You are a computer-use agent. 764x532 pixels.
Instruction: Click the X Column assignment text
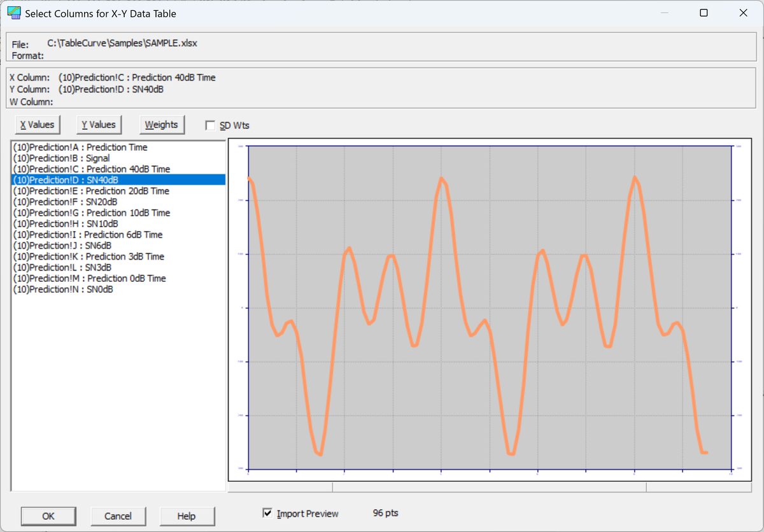(x=137, y=78)
